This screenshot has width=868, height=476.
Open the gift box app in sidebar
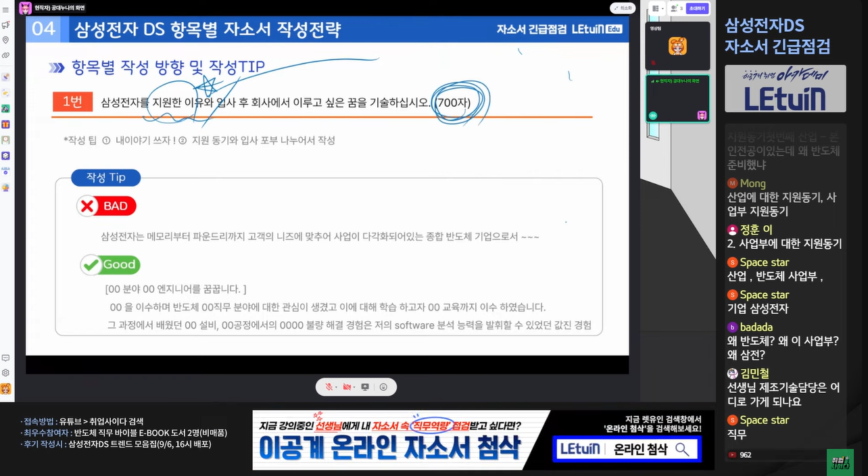[x=5, y=124]
